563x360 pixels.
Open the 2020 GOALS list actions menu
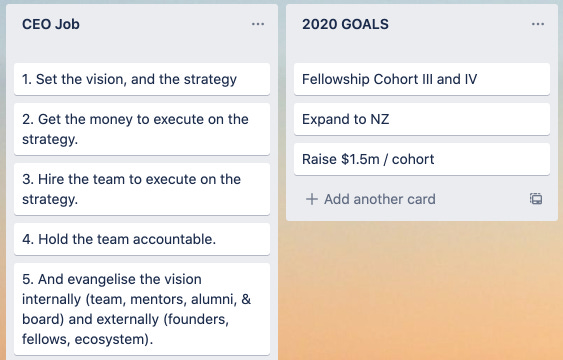click(538, 24)
